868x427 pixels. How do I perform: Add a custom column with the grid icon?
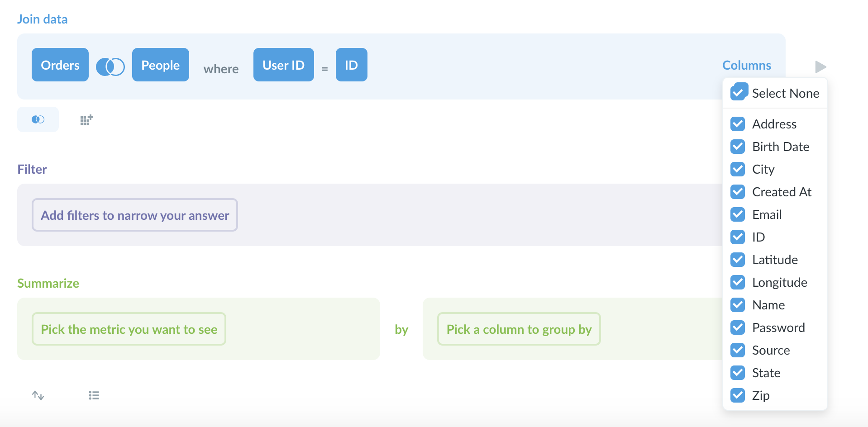coord(86,119)
